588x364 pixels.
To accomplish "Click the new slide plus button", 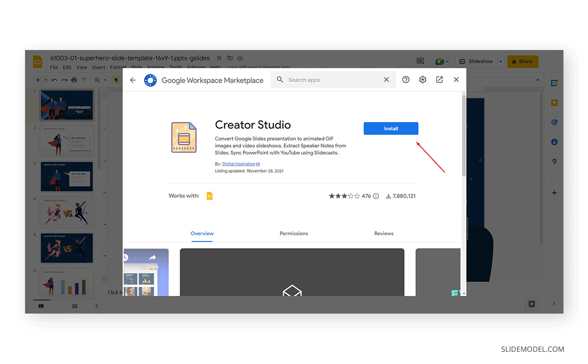I will point(38,80).
